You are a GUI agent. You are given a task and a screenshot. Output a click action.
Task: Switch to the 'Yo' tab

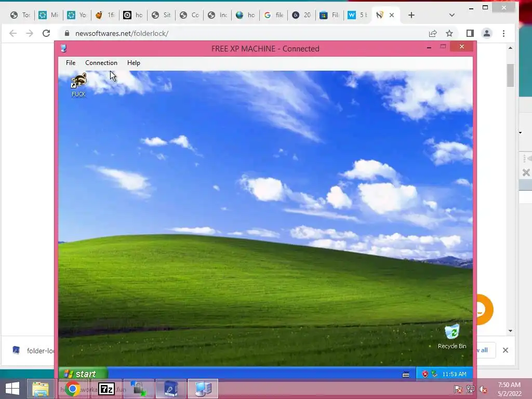[x=76, y=15]
